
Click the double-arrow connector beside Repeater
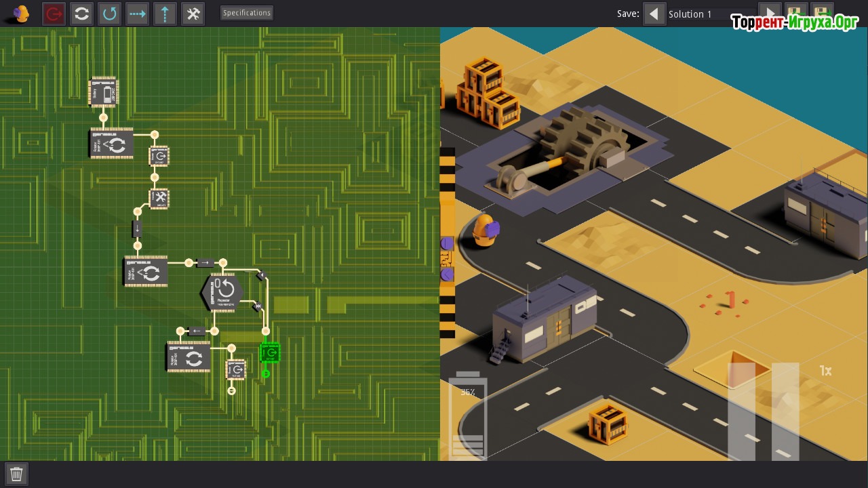pyautogui.click(x=257, y=306)
